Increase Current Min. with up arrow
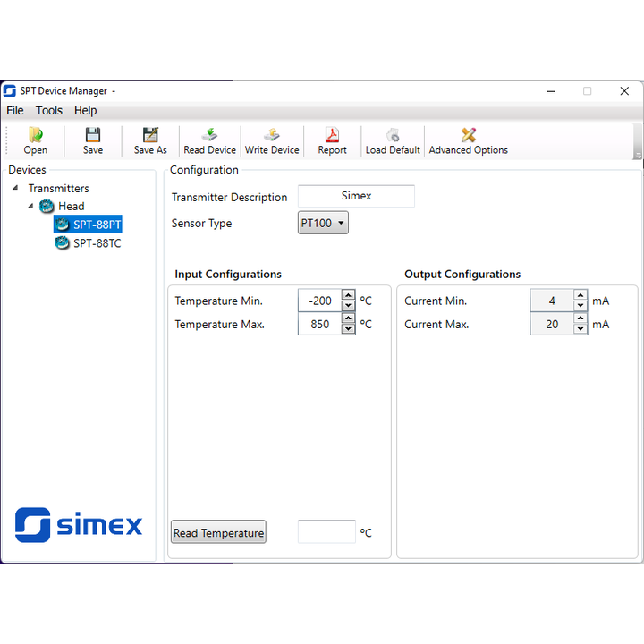 pos(580,295)
